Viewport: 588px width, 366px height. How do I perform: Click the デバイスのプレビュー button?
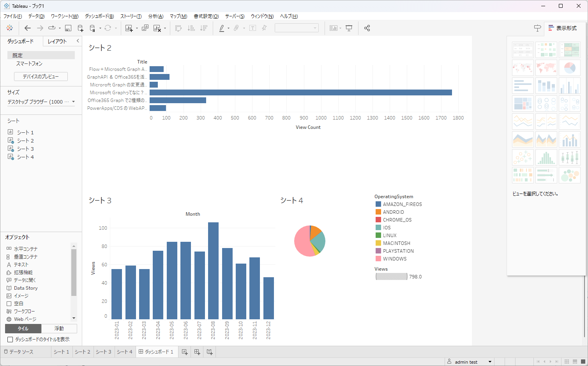tap(41, 76)
